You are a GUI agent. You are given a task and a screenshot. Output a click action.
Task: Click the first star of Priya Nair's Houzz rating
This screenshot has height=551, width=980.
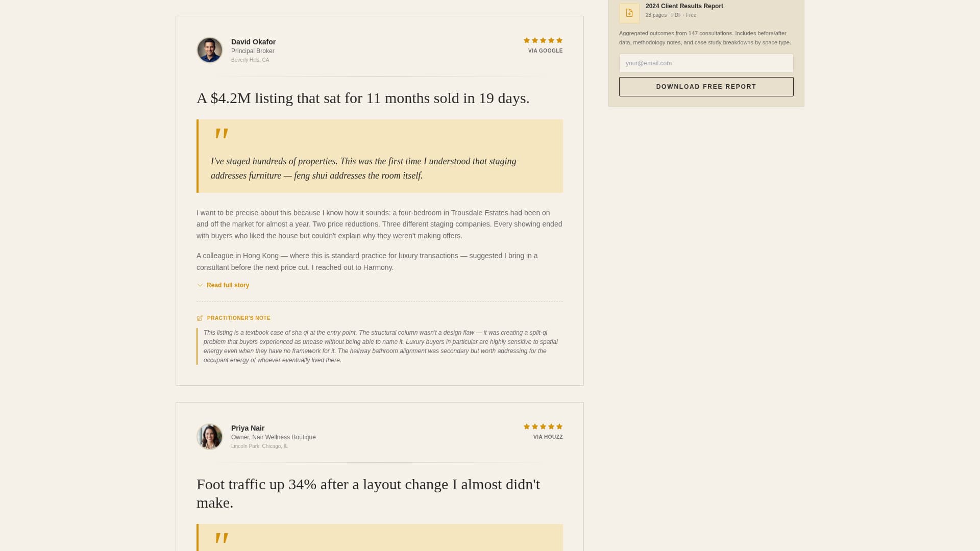(x=525, y=427)
